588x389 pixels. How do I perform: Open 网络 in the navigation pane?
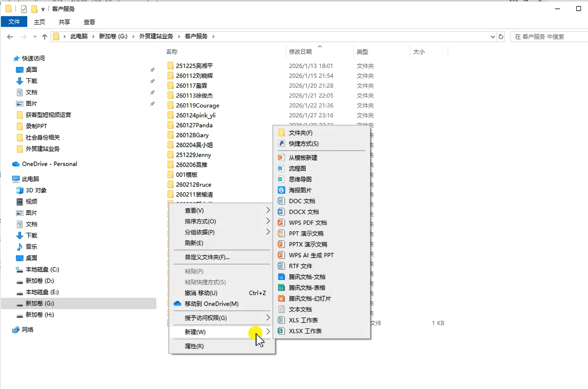point(23,329)
